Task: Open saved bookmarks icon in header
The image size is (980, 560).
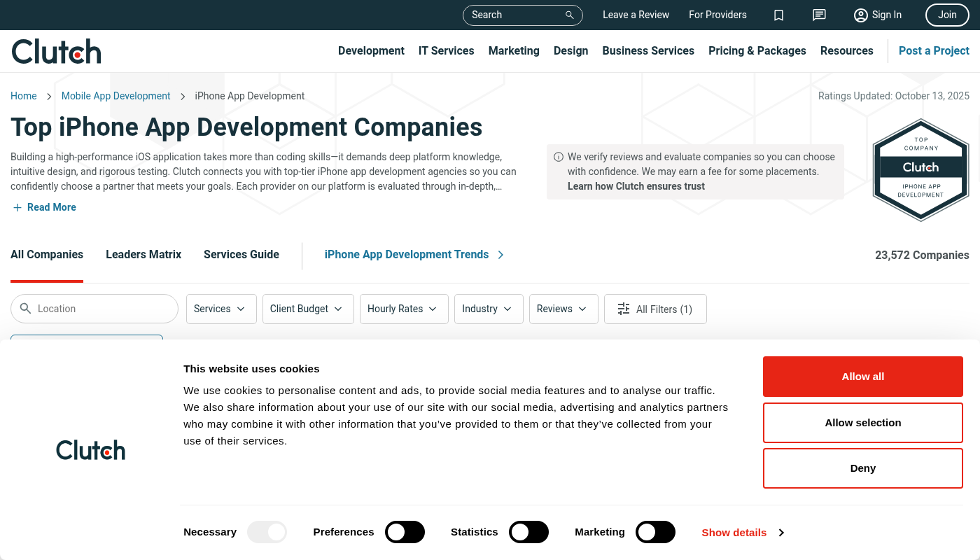Action: (x=778, y=15)
